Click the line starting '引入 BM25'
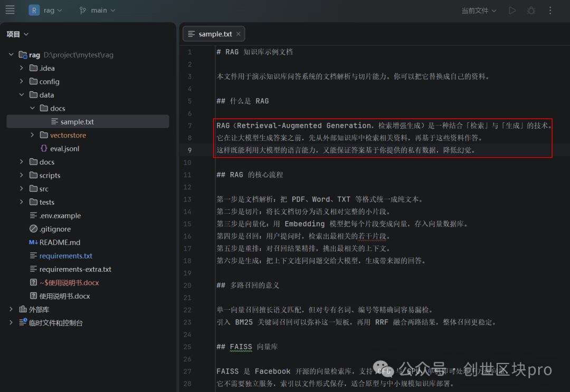 [x=356, y=322]
